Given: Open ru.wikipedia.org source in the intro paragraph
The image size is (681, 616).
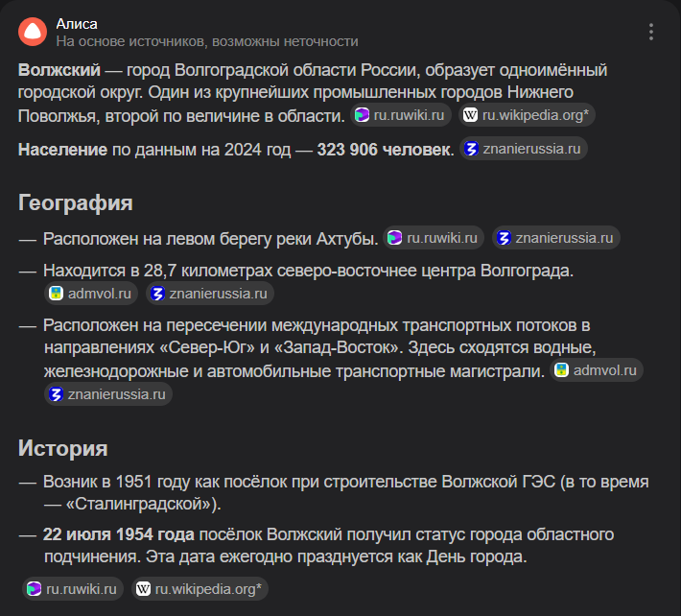Looking at the screenshot, I should pyautogui.click(x=527, y=115).
